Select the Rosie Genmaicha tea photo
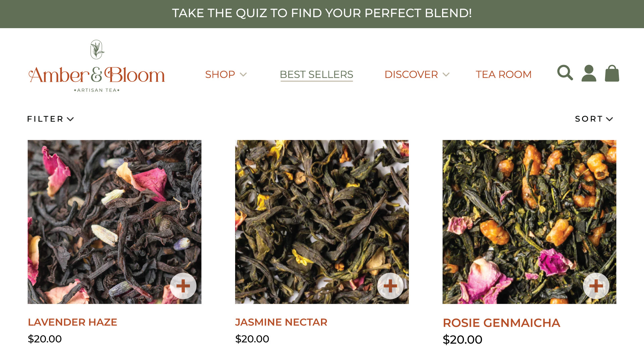The image size is (644, 362). click(x=529, y=222)
